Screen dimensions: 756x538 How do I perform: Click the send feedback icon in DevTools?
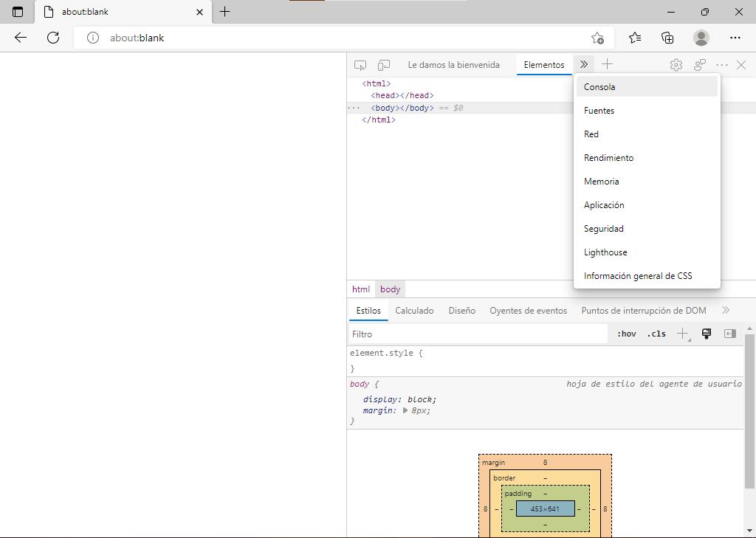(700, 65)
